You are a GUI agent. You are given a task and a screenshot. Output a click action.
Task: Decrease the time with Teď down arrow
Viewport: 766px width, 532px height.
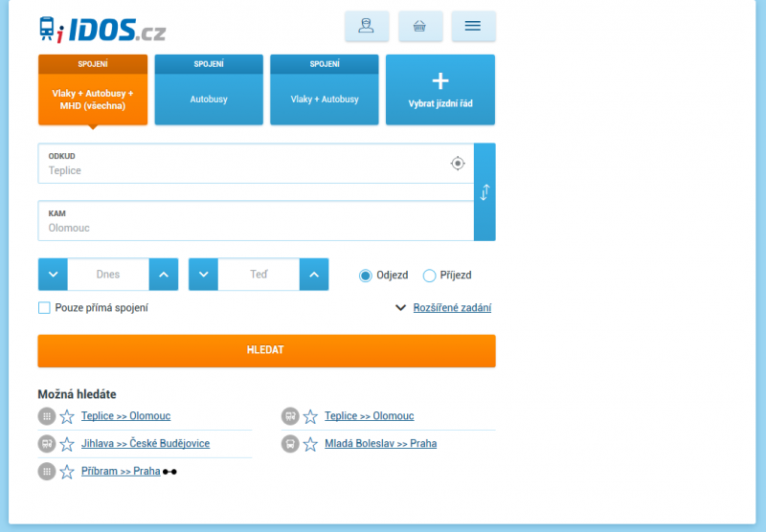coord(203,275)
